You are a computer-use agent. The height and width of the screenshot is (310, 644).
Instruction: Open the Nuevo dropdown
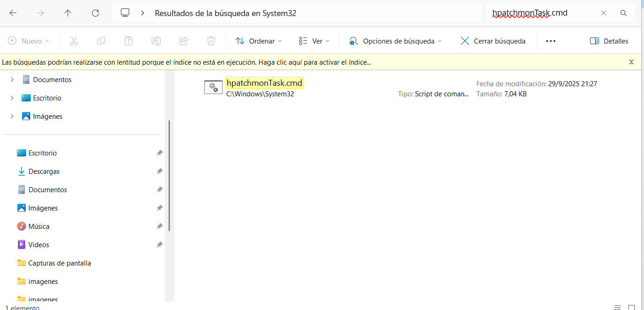[28, 41]
